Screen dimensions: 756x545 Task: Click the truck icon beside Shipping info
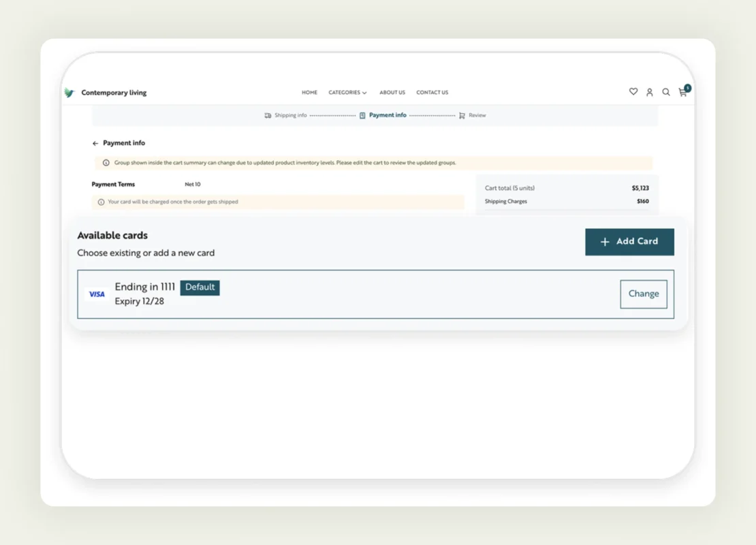click(x=267, y=115)
